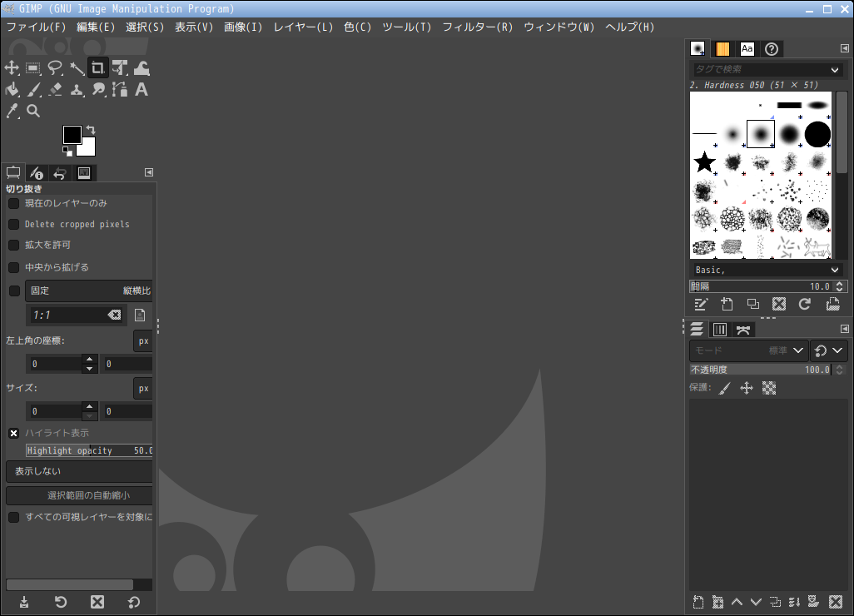The image size is (854, 616).
Task: Create a new layer icon
Action: pos(698,602)
